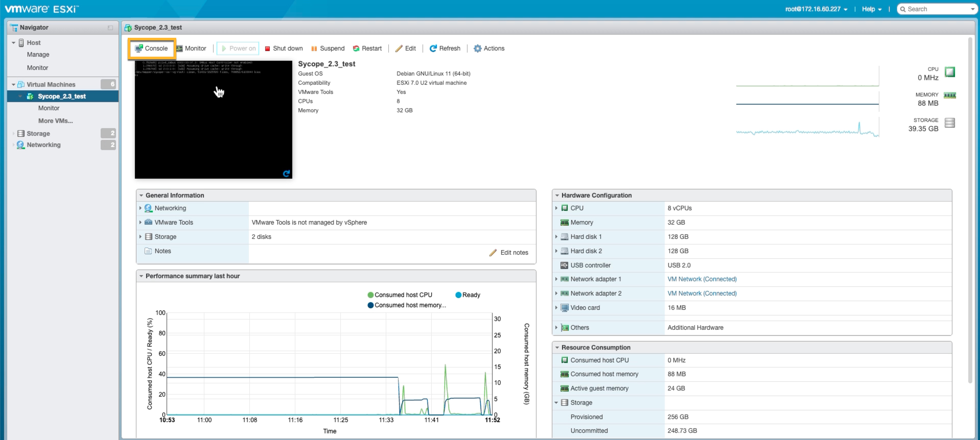The image size is (980, 440).
Task: Collapse the Virtual Machines tree node
Action: [13, 84]
